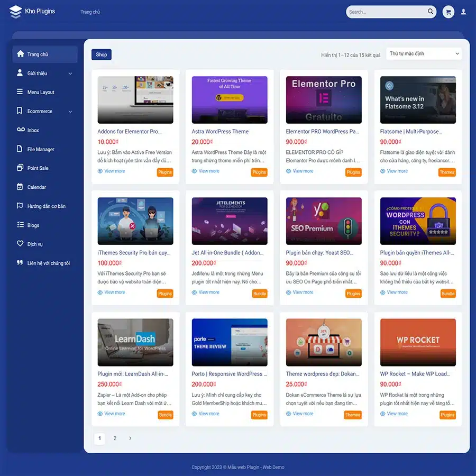Open Inbox from the sidebar
Screen dimensions: 476x476
[x=32, y=130]
